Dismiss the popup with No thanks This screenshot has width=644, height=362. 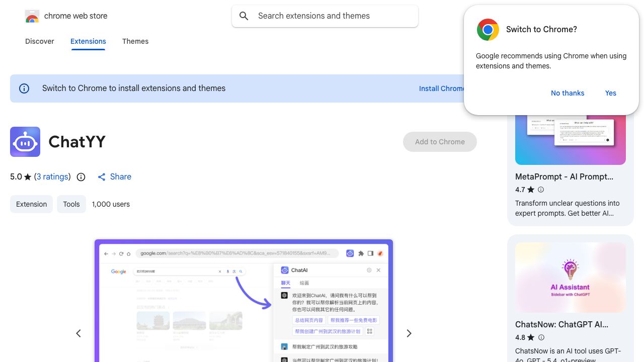click(568, 93)
